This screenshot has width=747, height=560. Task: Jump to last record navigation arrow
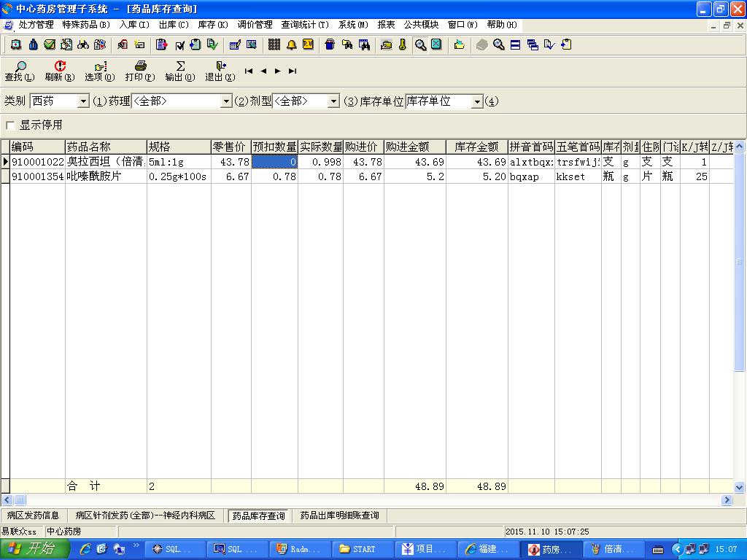[293, 71]
